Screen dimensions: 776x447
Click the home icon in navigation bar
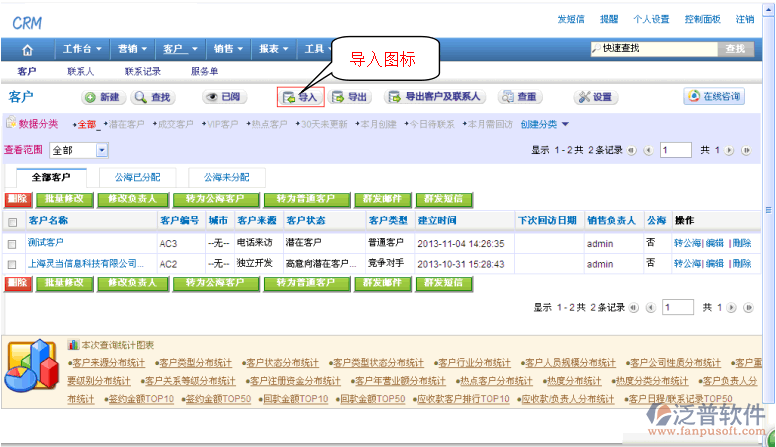27,49
